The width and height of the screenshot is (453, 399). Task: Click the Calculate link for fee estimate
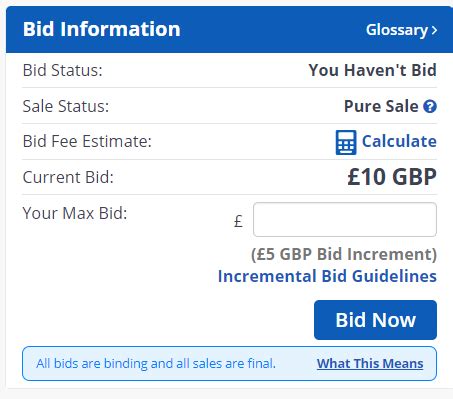(399, 141)
